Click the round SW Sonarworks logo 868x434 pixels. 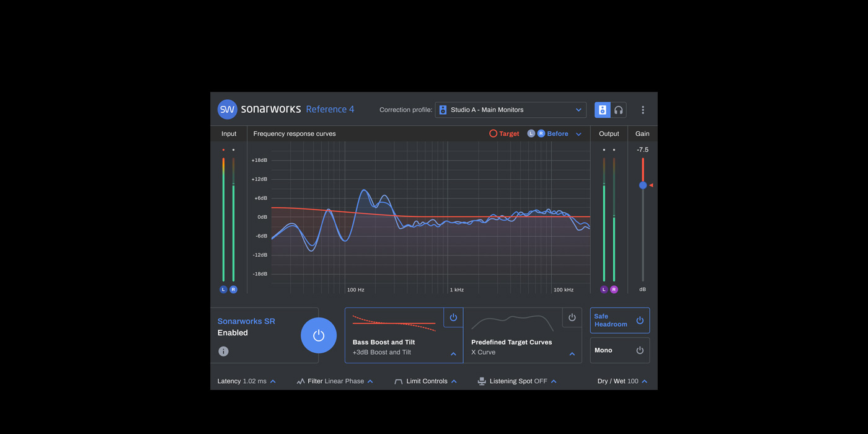(228, 109)
